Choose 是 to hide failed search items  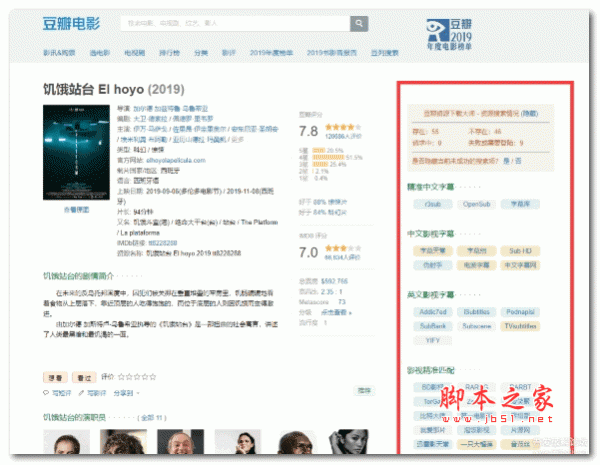(x=506, y=161)
